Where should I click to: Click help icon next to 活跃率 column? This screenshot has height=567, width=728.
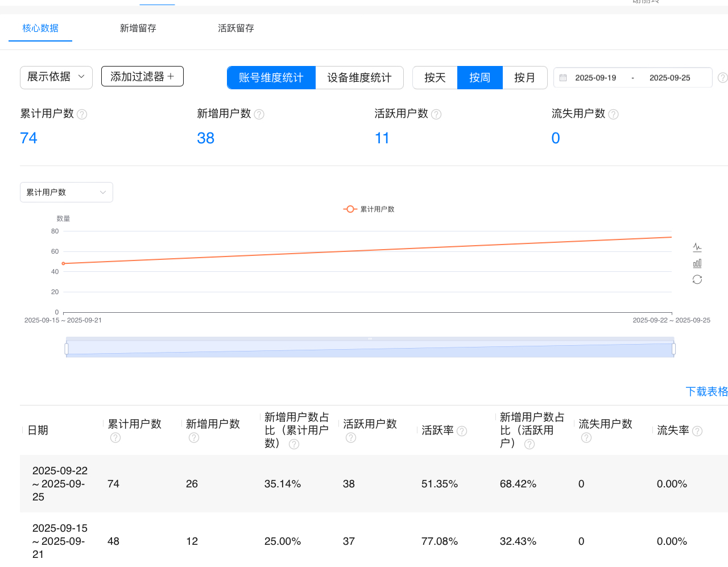tap(462, 431)
